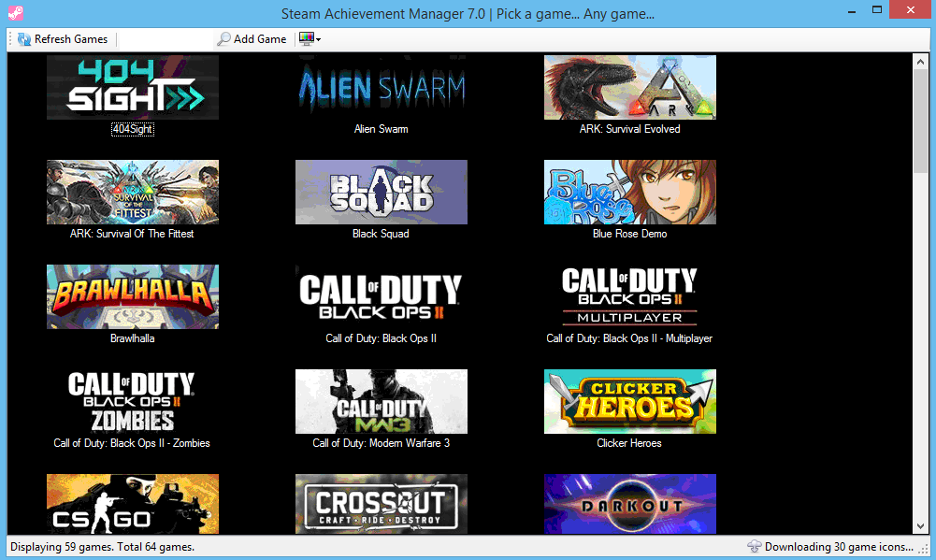Click the 'Call of Duty: Black Ops II' label
936x560 pixels.
[381, 338]
